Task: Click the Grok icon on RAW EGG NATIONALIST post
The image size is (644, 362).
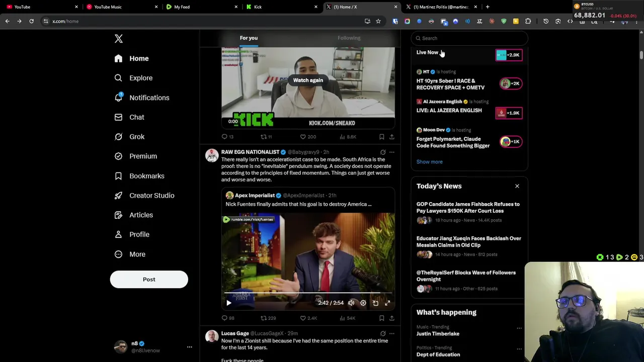Action: click(383, 152)
